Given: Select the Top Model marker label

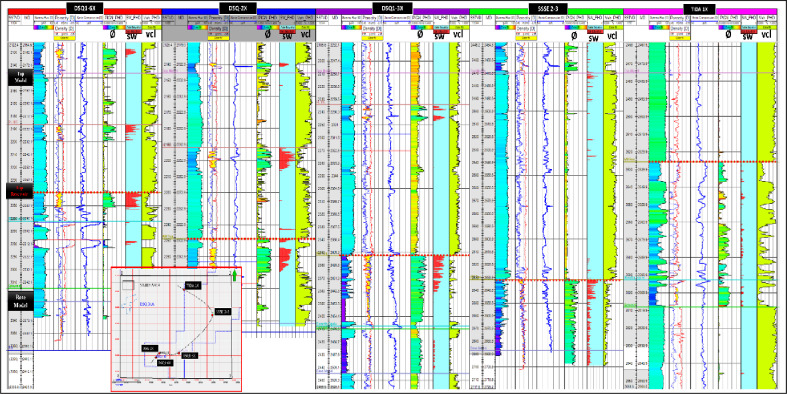Looking at the screenshot, I should tap(20, 77).
